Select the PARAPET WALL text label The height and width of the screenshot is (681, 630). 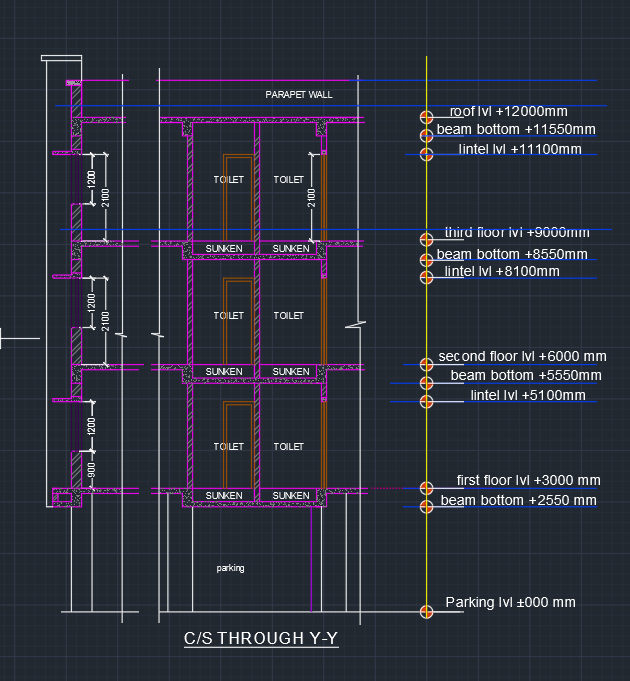(x=299, y=95)
